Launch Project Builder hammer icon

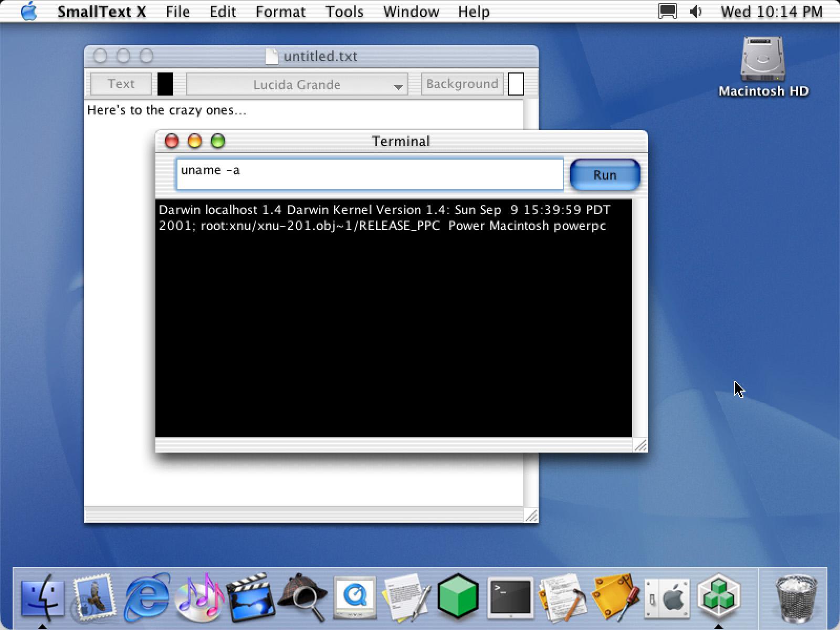(x=563, y=597)
